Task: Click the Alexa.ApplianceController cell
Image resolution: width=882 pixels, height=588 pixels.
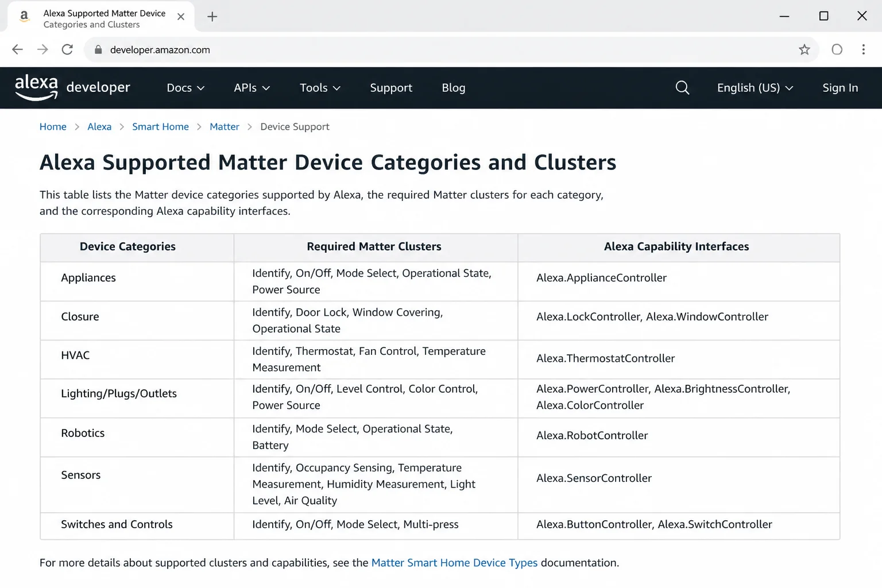Action: point(679,281)
